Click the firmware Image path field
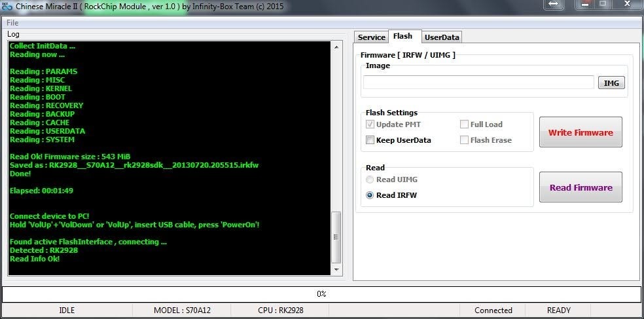 tap(478, 83)
